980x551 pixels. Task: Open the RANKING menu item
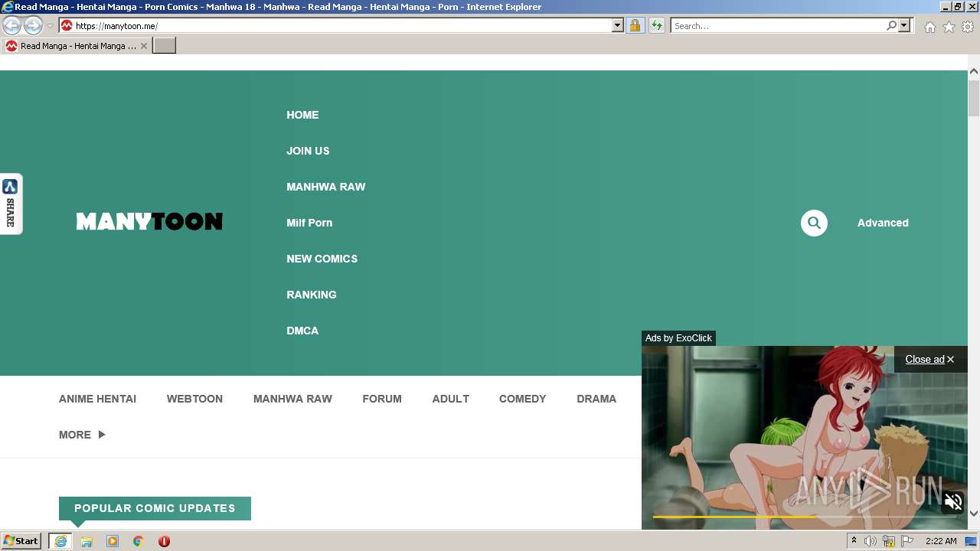click(x=312, y=295)
